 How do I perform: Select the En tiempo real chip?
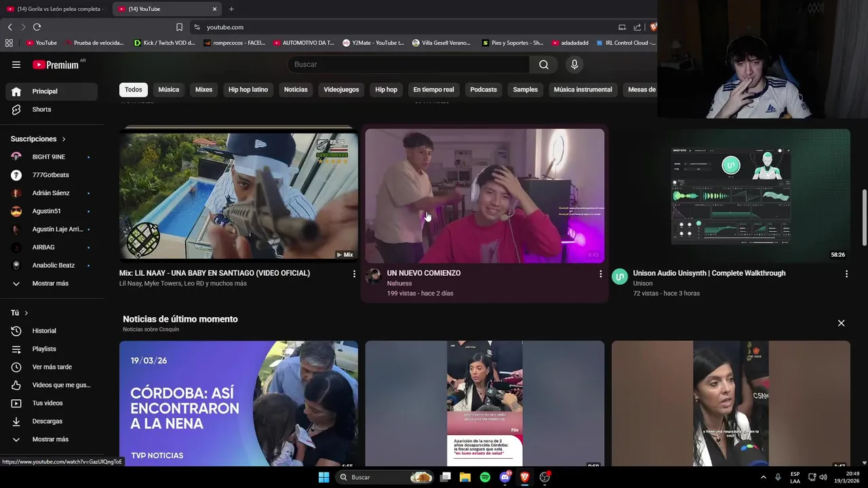[x=433, y=89]
